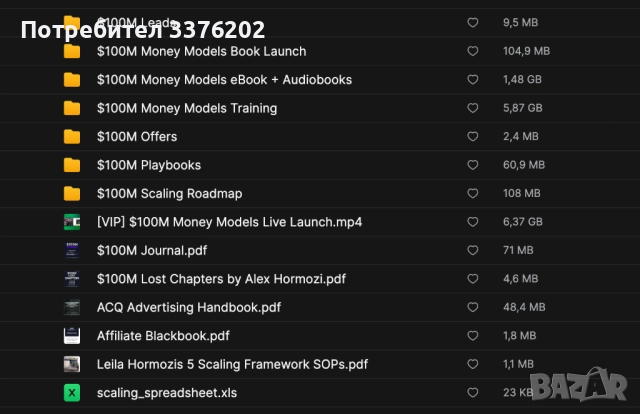Favorite the $100M Offers folder with heart
This screenshot has width=640, height=414.
tap(473, 136)
